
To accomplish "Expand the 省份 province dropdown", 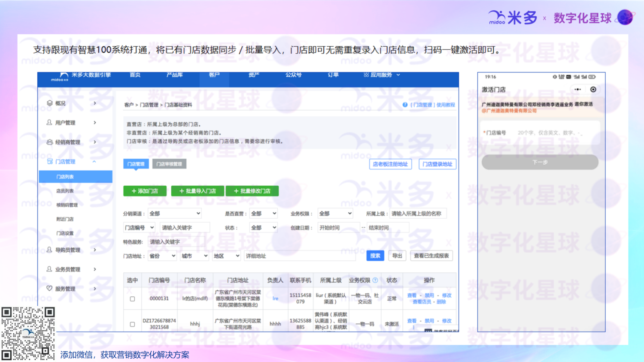I will tap(162, 256).
